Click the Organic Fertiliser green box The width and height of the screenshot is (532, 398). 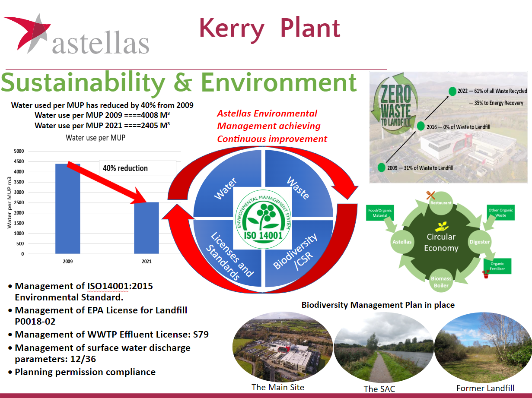[497, 266]
